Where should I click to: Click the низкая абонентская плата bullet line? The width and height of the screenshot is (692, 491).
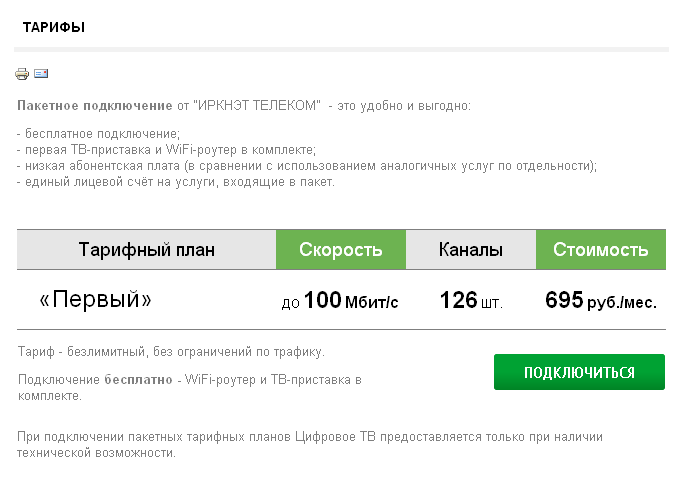pyautogui.click(x=307, y=166)
